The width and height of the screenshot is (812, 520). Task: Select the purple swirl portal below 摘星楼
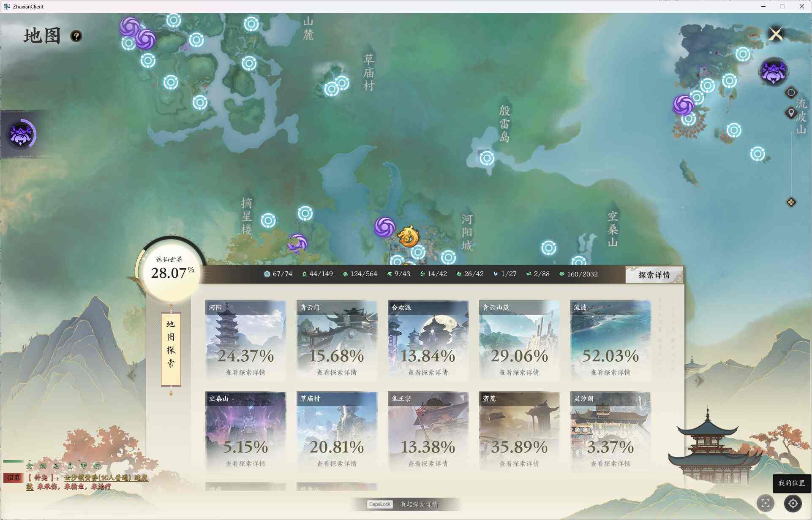click(x=297, y=244)
